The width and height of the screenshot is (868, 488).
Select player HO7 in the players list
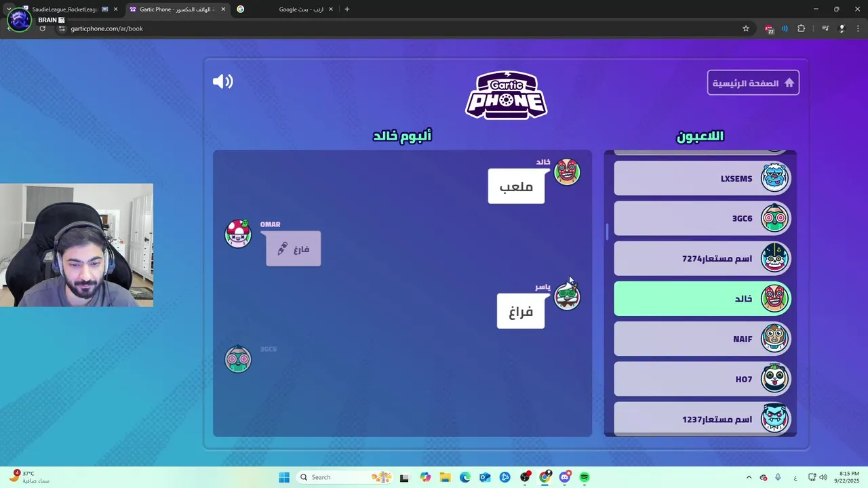tap(702, 379)
